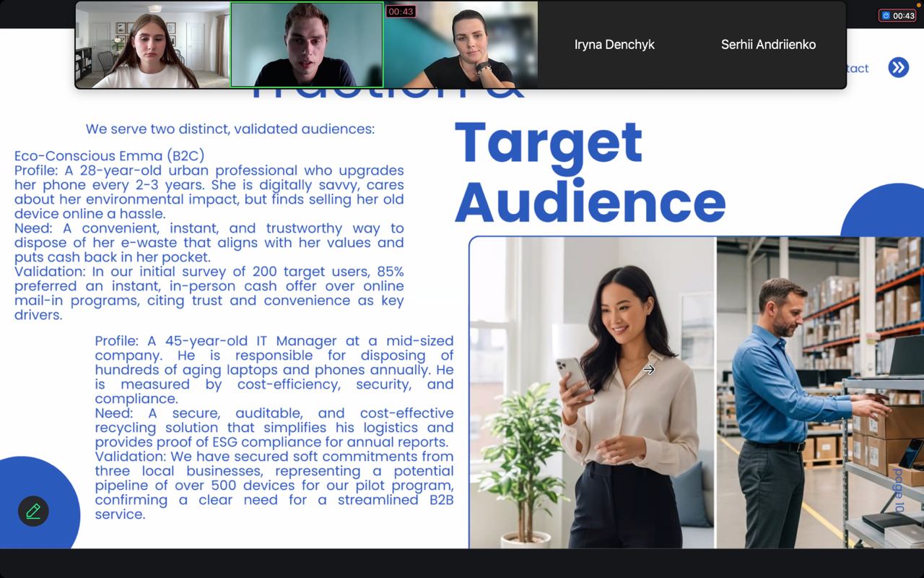Image resolution: width=924 pixels, height=578 pixels.
Task: Click the photo of man in the warehouse
Action: pyautogui.click(x=820, y=392)
